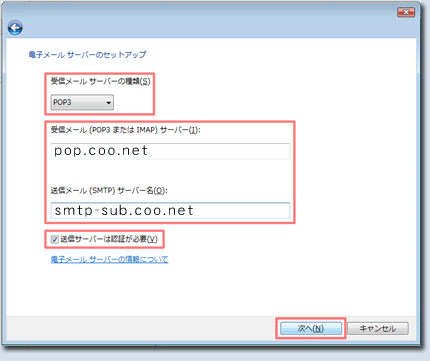The width and height of the screenshot is (430, 361).
Task: Click the outgoing SMTP server field smtp-sub.coo.net
Action: tap(170, 211)
